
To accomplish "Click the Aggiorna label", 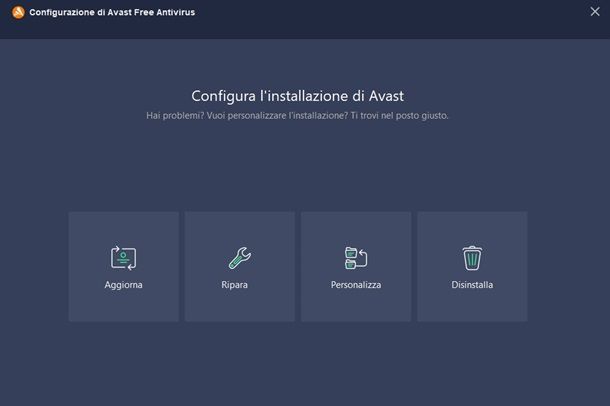I will click(123, 285).
